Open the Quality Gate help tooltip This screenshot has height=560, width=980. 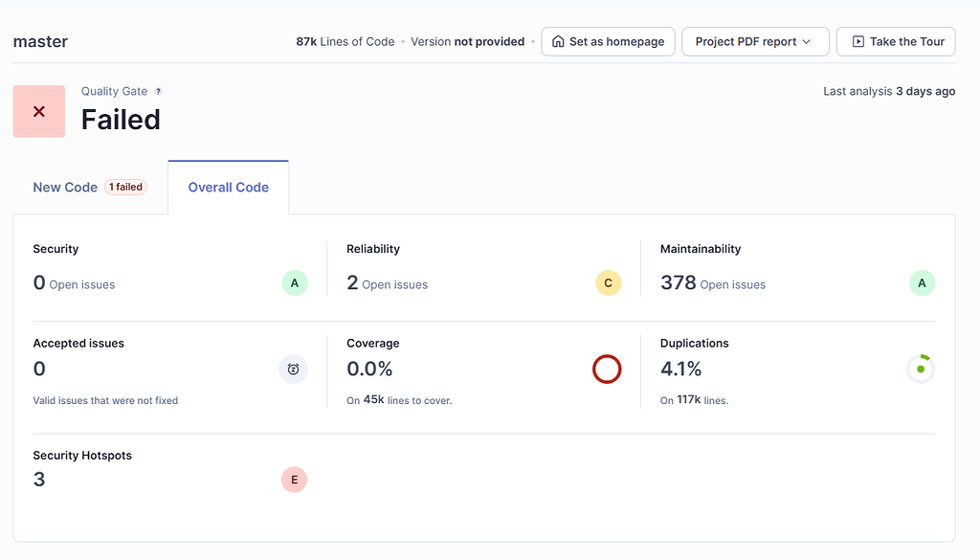(x=160, y=91)
